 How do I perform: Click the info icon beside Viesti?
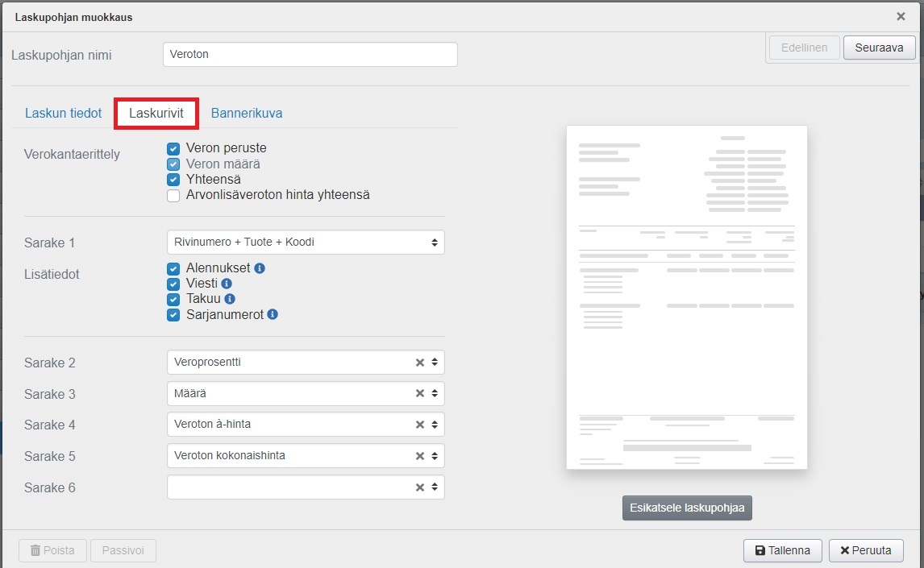click(227, 284)
